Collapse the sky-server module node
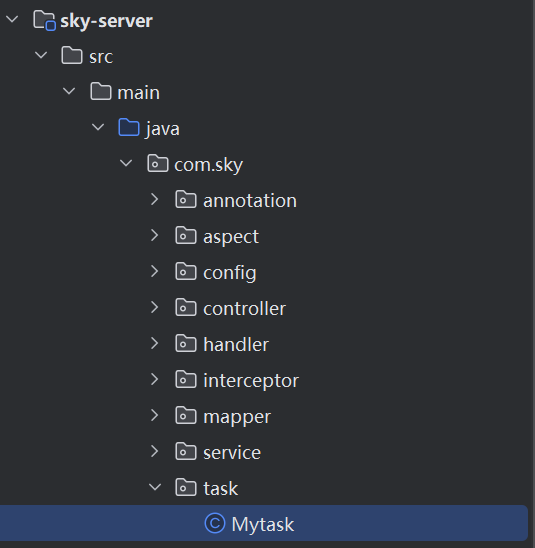535x548 pixels. click(12, 19)
